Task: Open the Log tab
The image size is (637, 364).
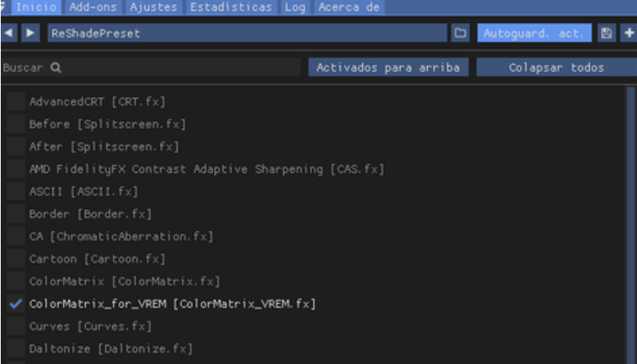Action: point(296,7)
